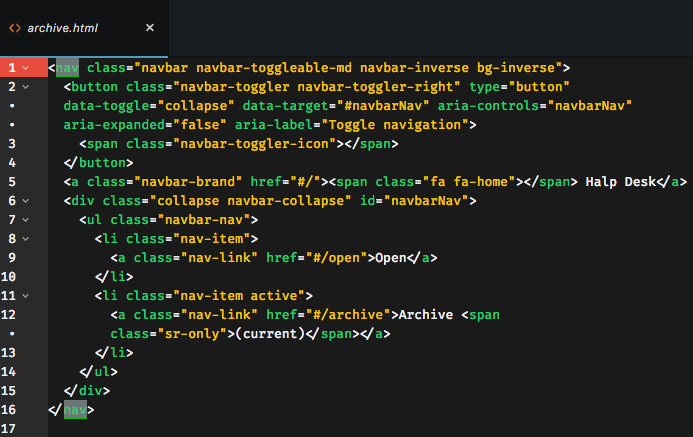Viewport: 693px width, 437px height.
Task: Click the "(current)" text in span
Action: pyautogui.click(x=270, y=334)
